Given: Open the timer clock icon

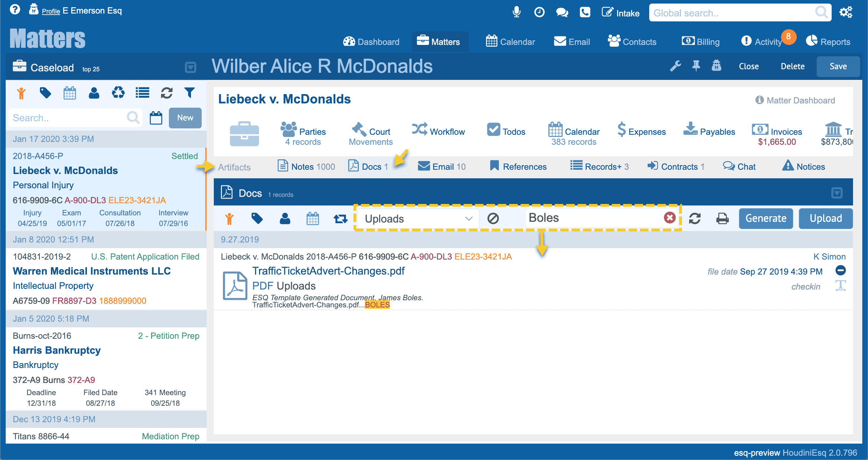Looking at the screenshot, I should (539, 12).
